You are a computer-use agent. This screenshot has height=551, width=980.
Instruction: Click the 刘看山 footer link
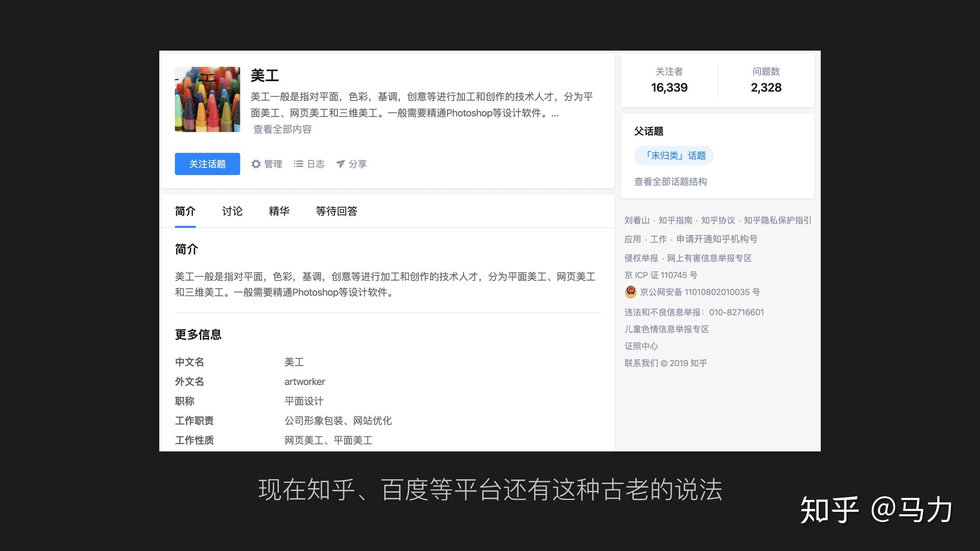point(637,220)
